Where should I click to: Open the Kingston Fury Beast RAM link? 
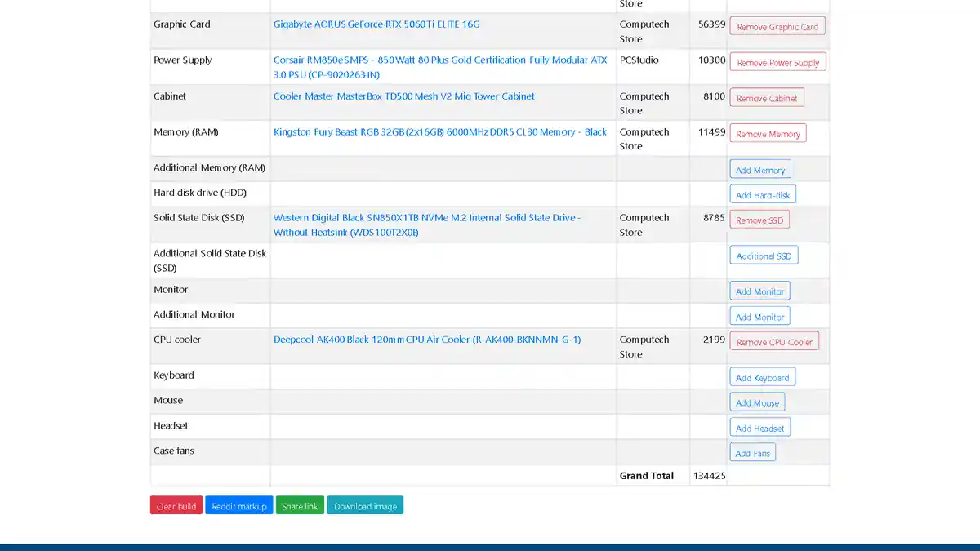point(439,132)
